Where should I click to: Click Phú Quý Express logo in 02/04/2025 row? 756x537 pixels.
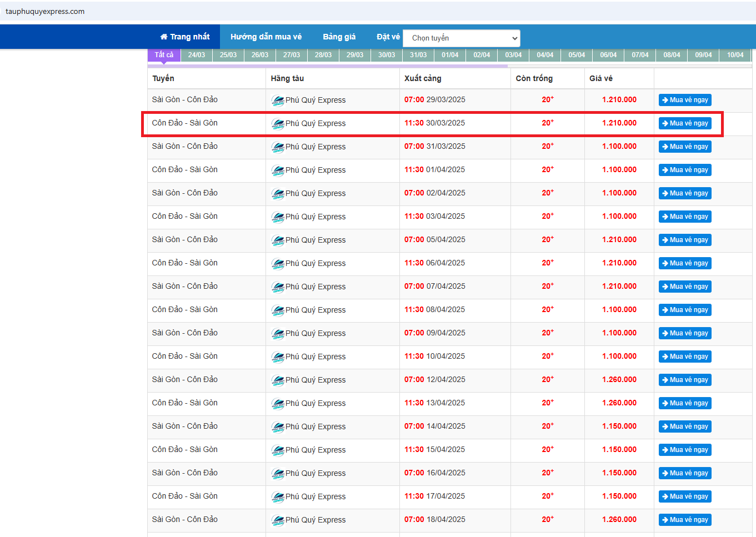(278, 194)
